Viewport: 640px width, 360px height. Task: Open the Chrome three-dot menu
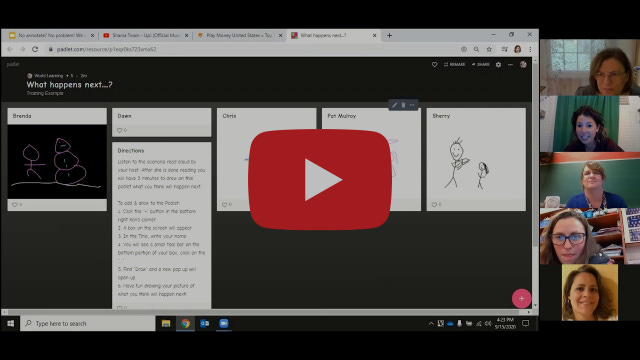tap(530, 49)
